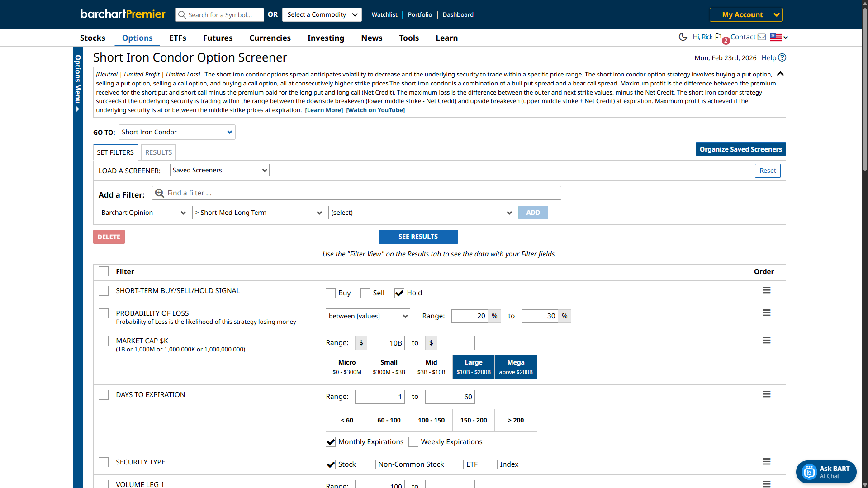The image size is (868, 488).
Task: Click the Probability of Loss minimum field
Action: 470,316
